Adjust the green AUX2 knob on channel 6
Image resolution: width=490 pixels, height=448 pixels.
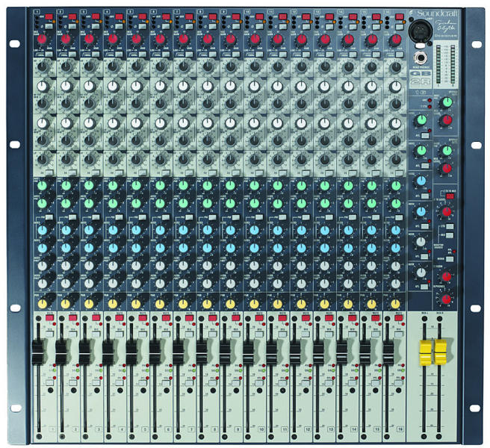[x=160, y=203]
